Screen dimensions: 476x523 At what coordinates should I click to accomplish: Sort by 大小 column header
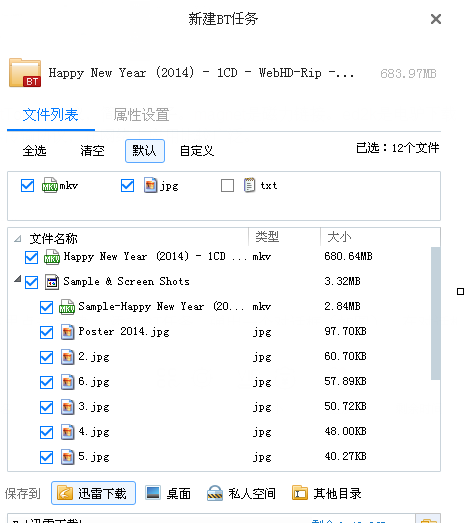click(339, 237)
